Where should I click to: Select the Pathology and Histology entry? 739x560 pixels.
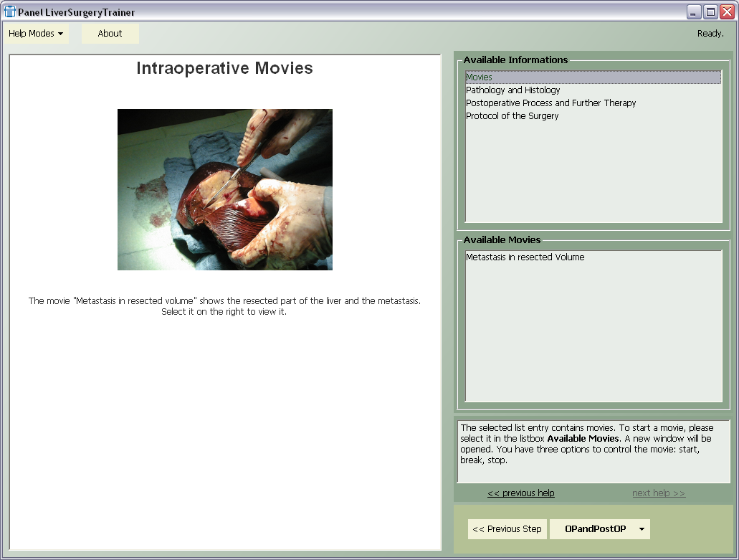point(512,90)
